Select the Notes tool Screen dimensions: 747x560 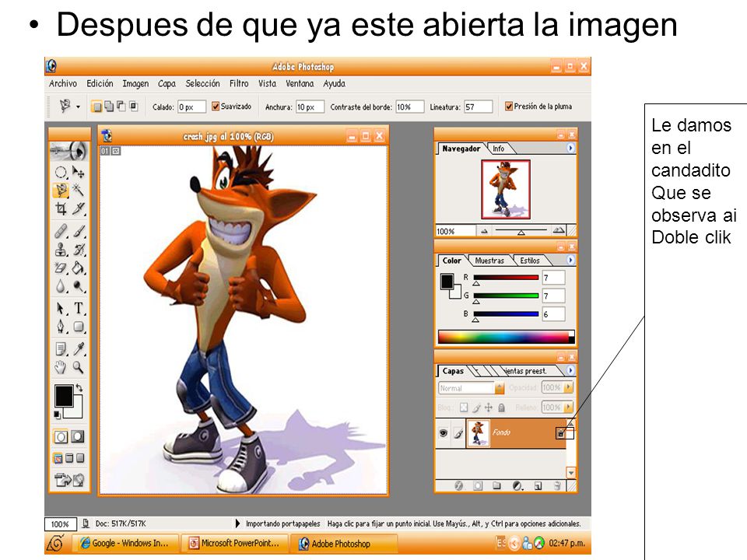(61, 349)
